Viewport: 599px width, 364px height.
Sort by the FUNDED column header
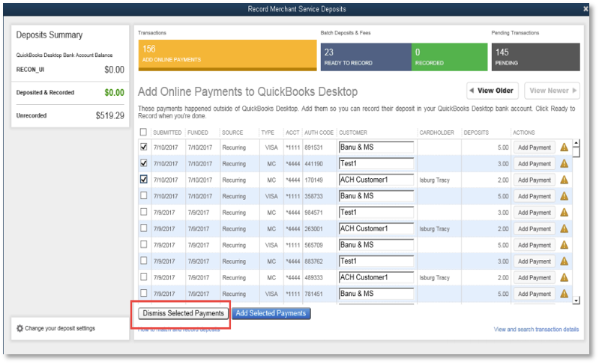198,133
